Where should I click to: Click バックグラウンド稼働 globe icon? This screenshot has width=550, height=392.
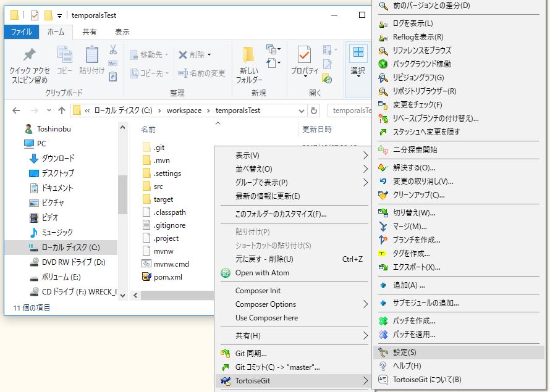pos(383,64)
